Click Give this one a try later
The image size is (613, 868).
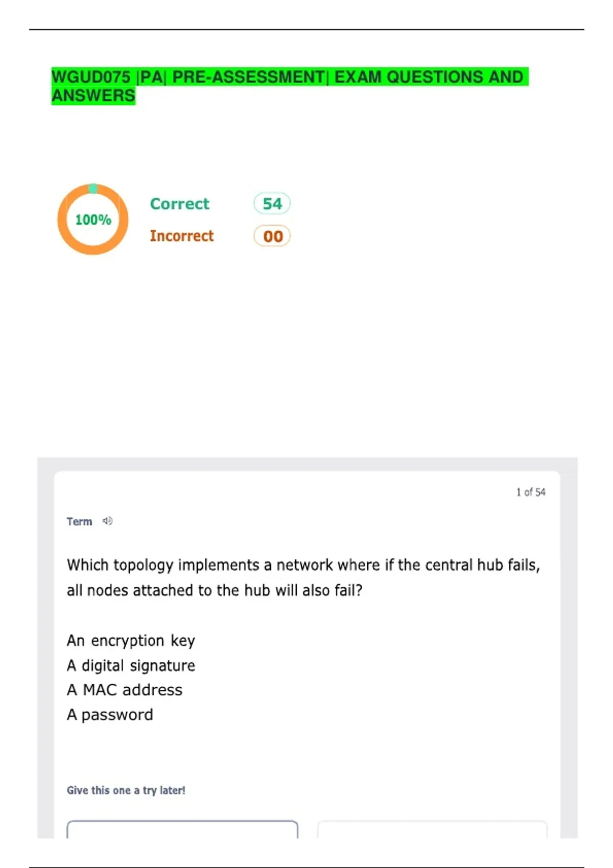pyautogui.click(x=126, y=790)
